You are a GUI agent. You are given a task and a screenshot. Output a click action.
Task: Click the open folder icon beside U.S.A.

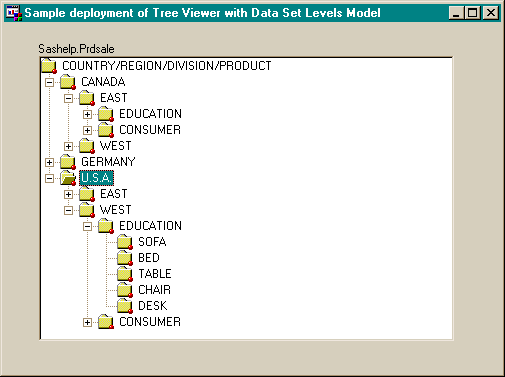pos(68,178)
